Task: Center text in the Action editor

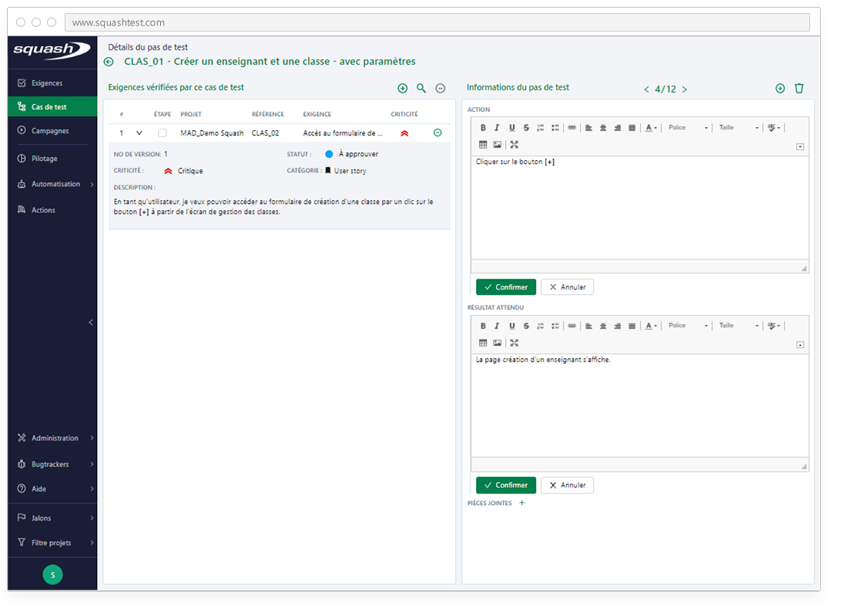Action: pyautogui.click(x=603, y=128)
